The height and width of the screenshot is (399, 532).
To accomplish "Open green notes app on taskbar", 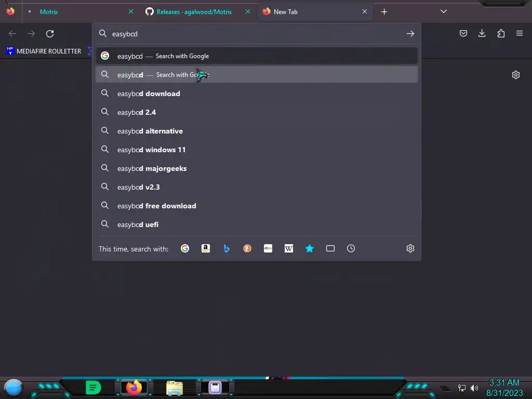I will [x=94, y=388].
